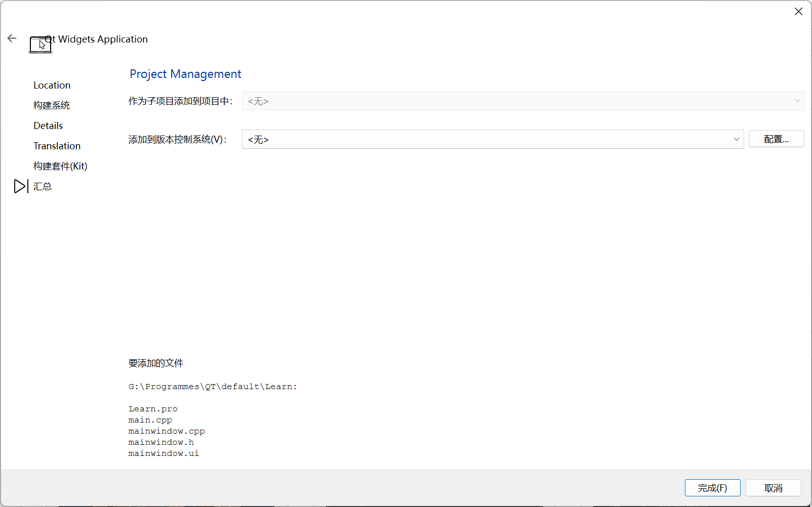Viewport: 812px width, 507px height.
Task: Select the Location step in sidebar
Action: (52, 85)
